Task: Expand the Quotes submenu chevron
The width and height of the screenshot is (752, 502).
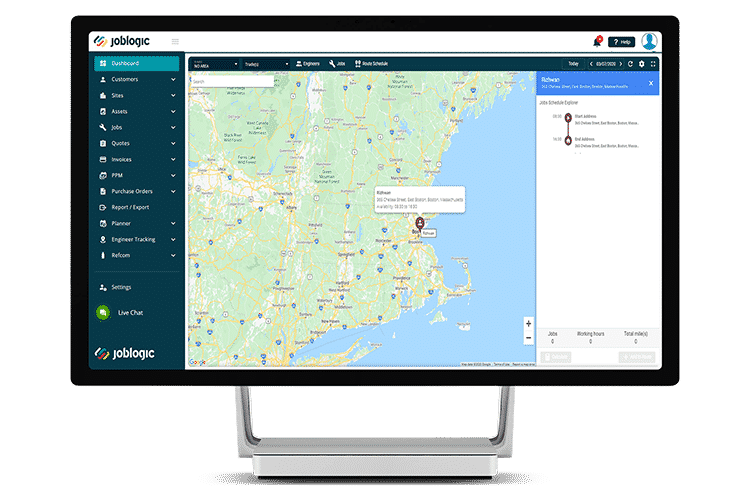Action: coord(173,143)
